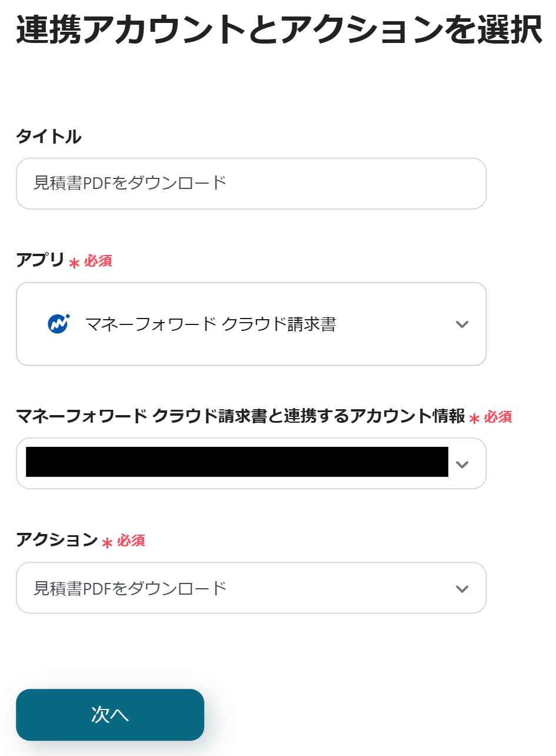Open the redacted account selection dropdown
Screen dimensions: 556x756
click(x=237, y=463)
